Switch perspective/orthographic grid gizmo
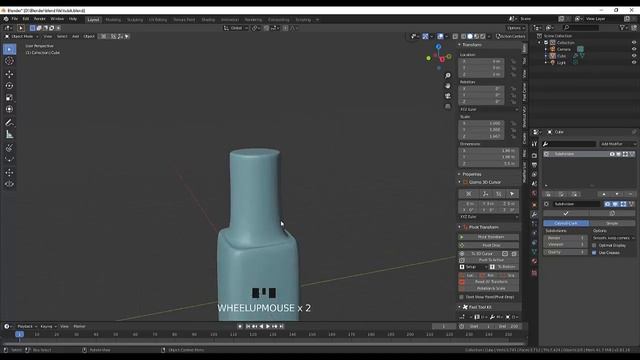 coord(448,106)
